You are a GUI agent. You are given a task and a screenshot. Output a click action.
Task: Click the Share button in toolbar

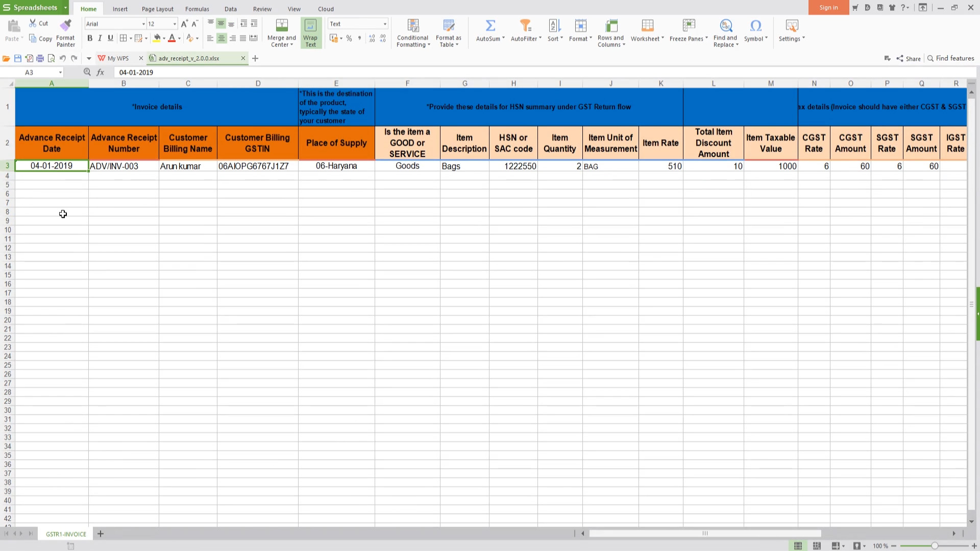click(908, 58)
